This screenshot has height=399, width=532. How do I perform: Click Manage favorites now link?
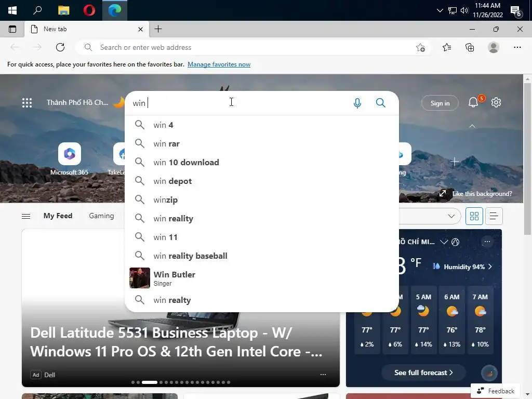point(219,64)
